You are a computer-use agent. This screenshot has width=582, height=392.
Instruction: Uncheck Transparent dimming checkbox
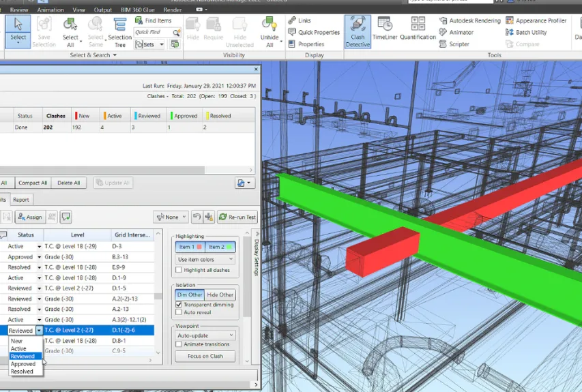tap(179, 305)
